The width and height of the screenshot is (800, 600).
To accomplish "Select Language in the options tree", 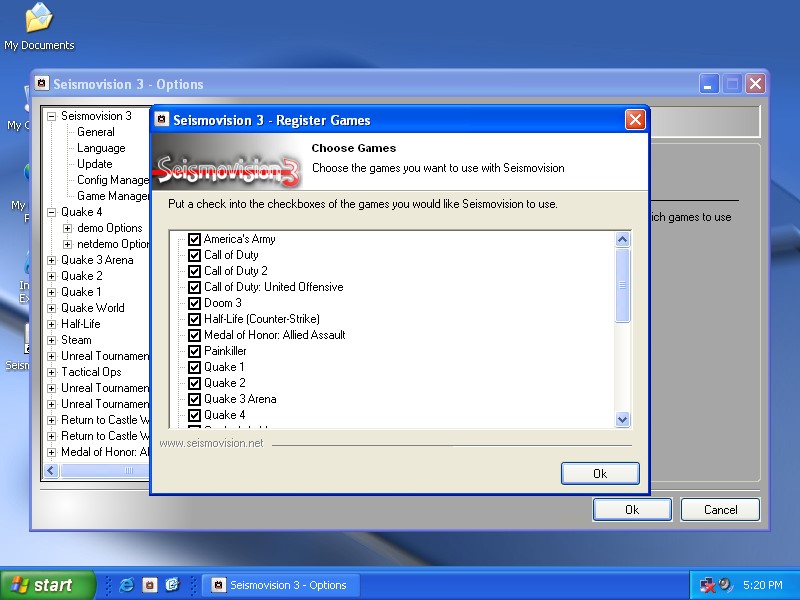I will (x=101, y=148).
